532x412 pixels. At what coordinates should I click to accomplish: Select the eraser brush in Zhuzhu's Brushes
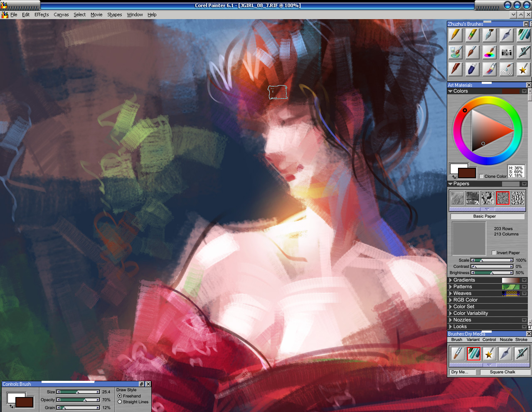click(473, 35)
